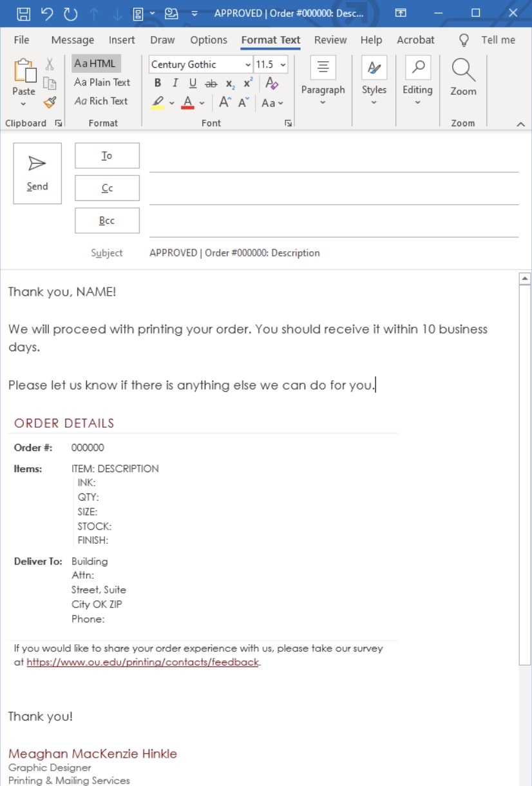Click the Send button

pyautogui.click(x=37, y=173)
